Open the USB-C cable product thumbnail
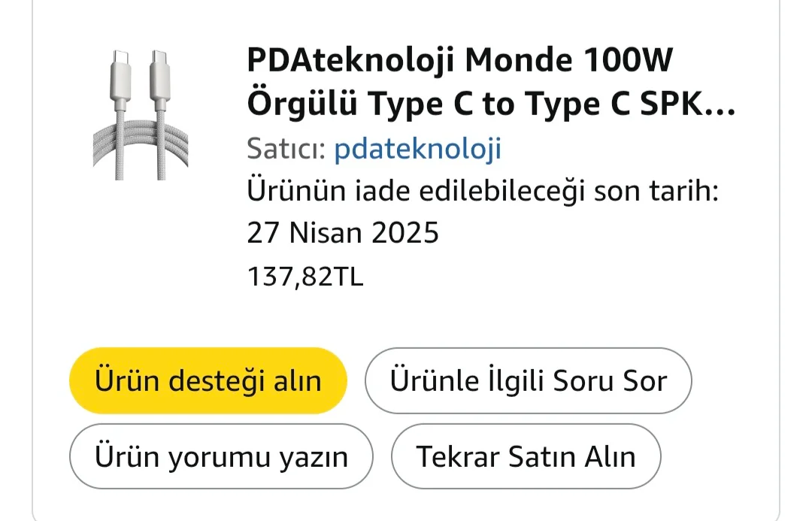 [x=140, y=114]
